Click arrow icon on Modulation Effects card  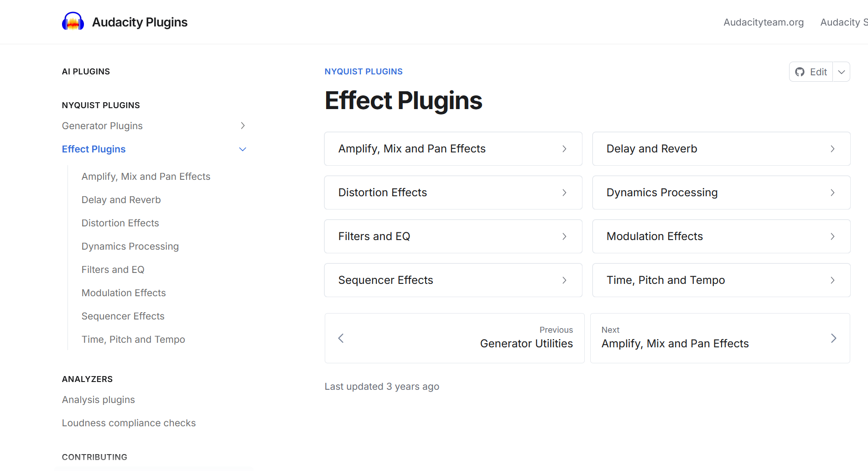pyautogui.click(x=832, y=236)
